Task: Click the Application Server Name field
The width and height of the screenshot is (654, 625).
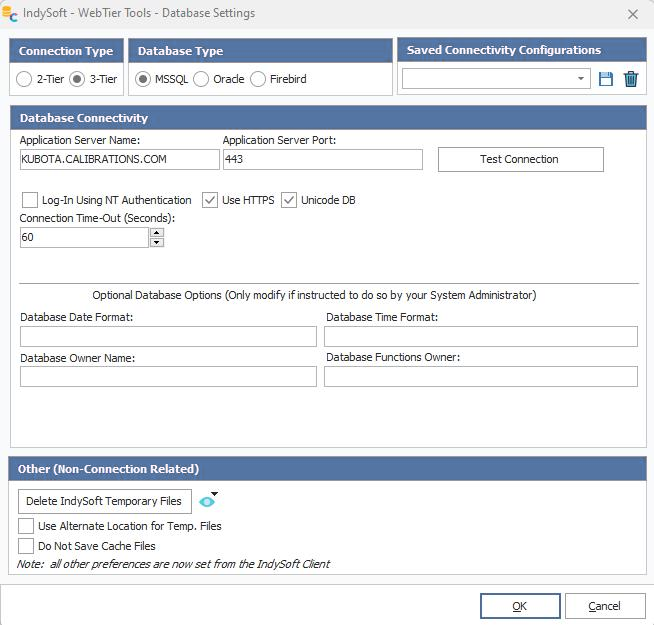Action: click(x=120, y=159)
